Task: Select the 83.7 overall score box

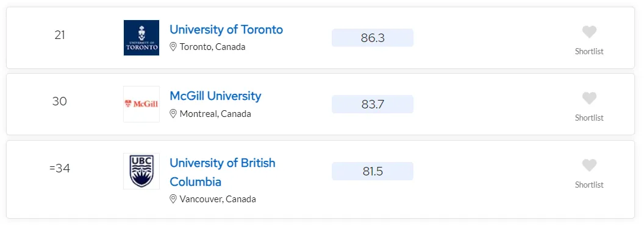Action: click(373, 104)
